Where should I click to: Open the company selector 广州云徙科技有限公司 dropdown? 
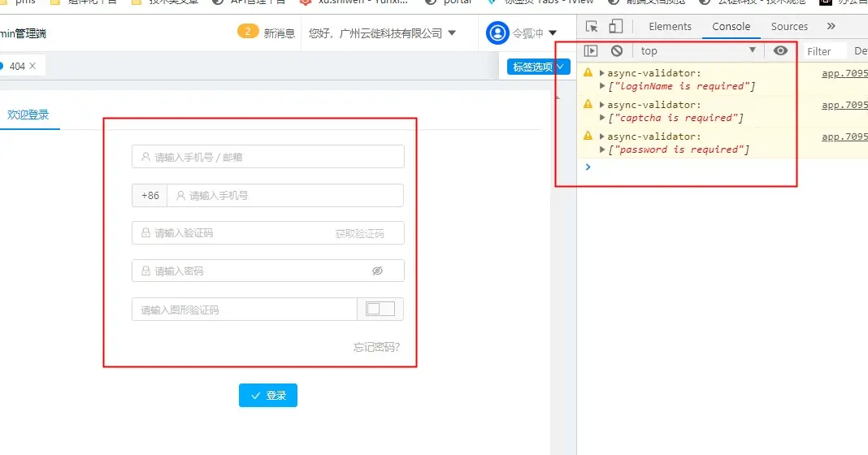[382, 33]
